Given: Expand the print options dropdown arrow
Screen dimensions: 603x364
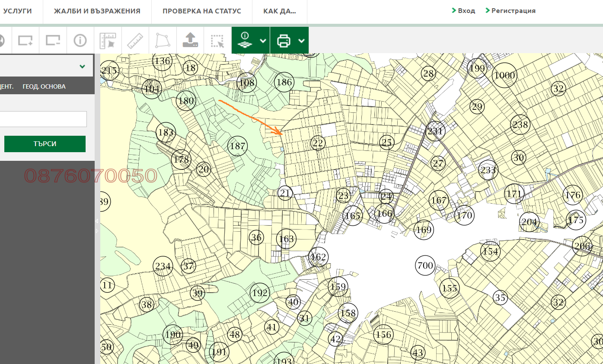Looking at the screenshot, I should click(x=301, y=41).
